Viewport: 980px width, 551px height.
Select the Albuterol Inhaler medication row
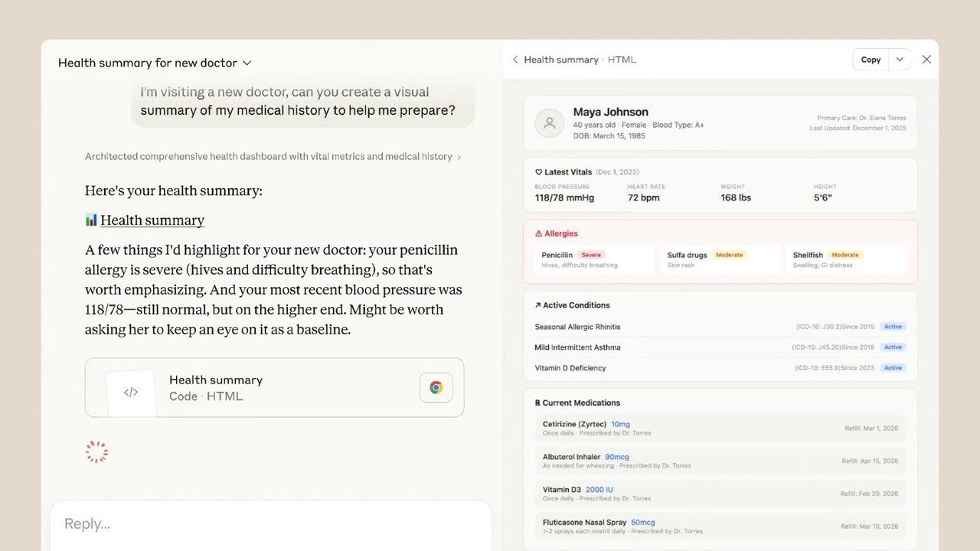coord(720,461)
